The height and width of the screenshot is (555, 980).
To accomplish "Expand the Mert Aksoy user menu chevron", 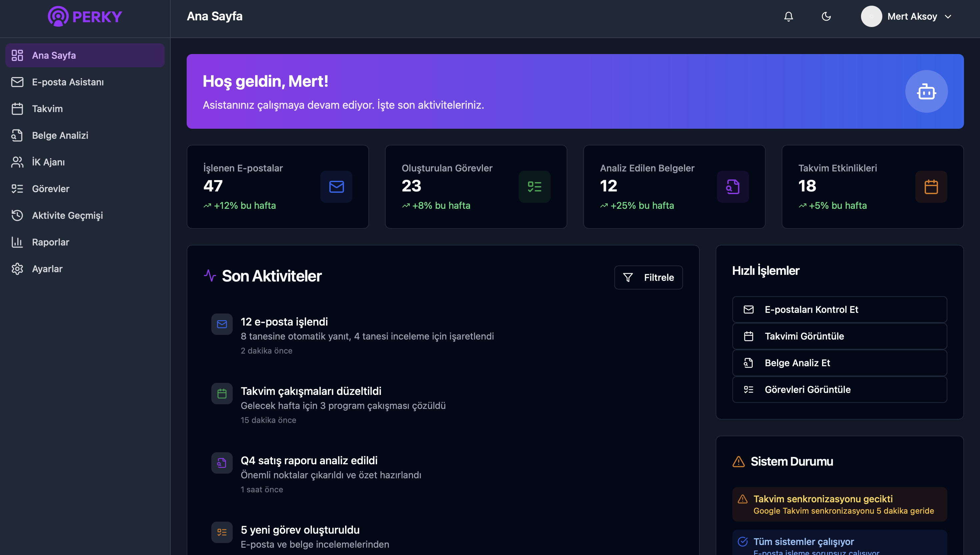I will pyautogui.click(x=948, y=17).
